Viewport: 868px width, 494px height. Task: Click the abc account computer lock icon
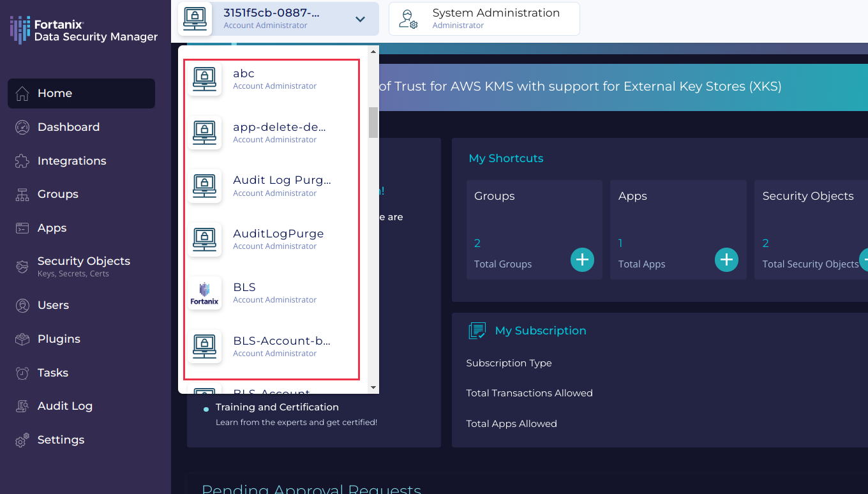[204, 79]
